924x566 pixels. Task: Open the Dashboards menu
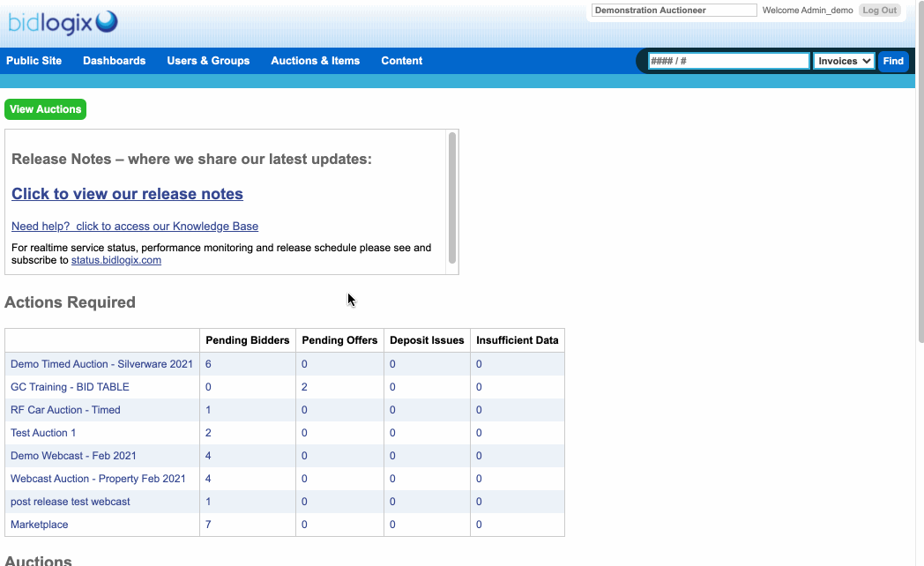click(x=115, y=61)
